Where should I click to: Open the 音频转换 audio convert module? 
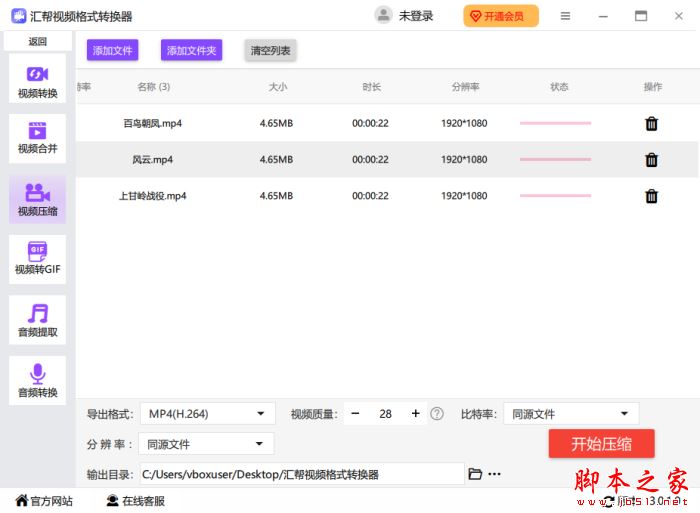click(x=38, y=380)
